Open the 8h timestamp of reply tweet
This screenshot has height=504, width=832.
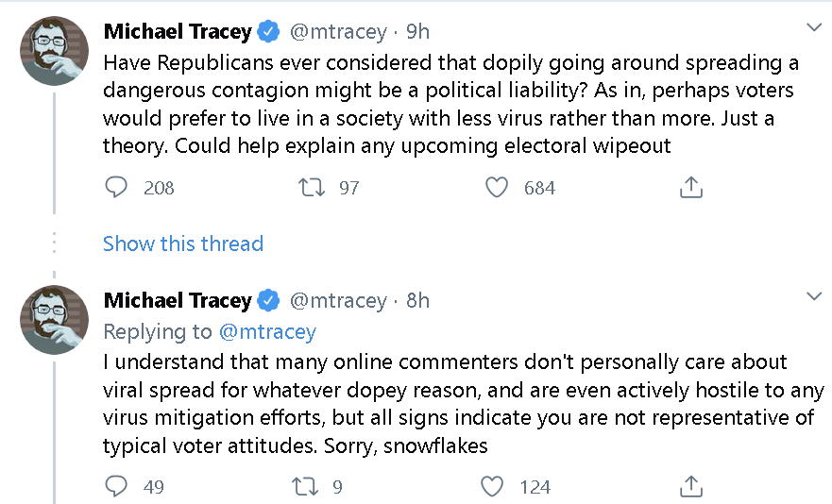(x=417, y=301)
